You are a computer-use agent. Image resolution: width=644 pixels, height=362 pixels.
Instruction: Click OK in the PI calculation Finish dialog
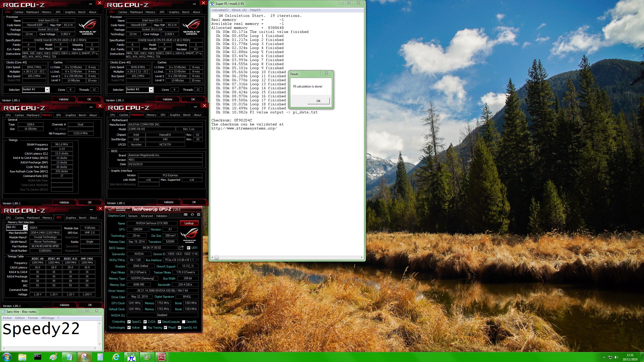tap(318, 101)
